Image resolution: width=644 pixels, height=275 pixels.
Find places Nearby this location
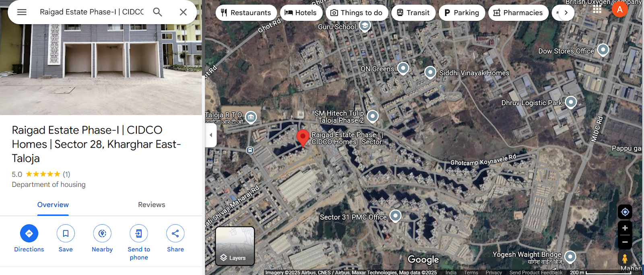[x=102, y=239]
